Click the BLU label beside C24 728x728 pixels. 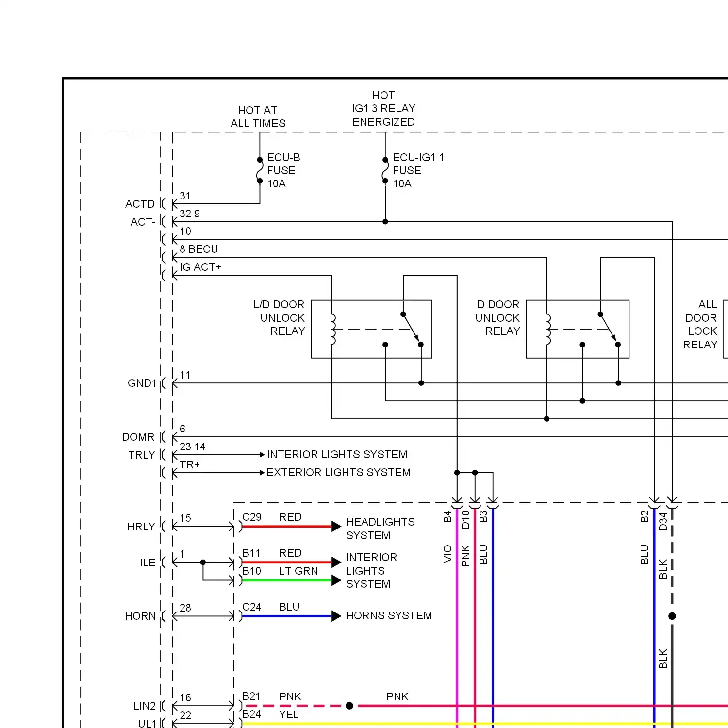pyautogui.click(x=289, y=607)
